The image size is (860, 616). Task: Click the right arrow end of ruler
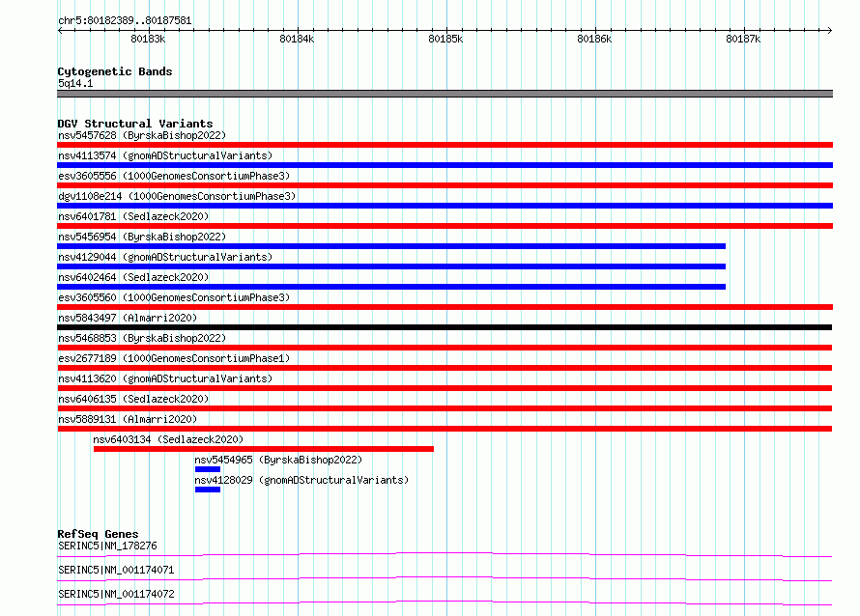pyautogui.click(x=829, y=30)
